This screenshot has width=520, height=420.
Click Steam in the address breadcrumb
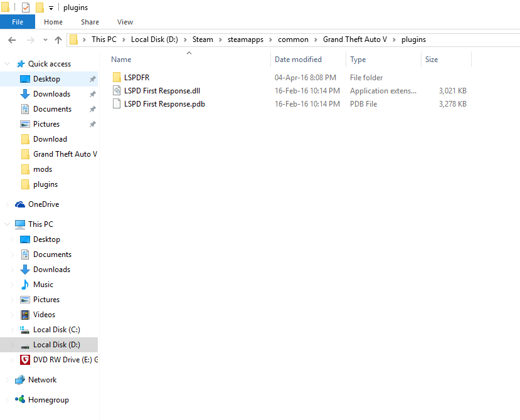pos(203,39)
